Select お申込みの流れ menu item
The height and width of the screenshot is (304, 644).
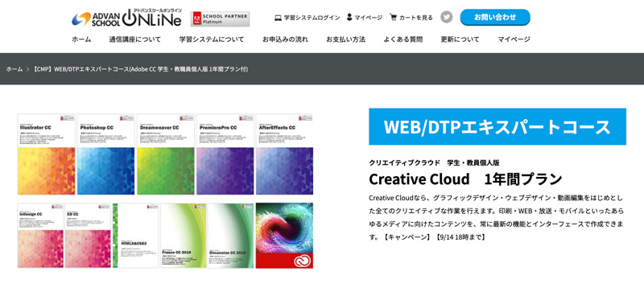(286, 39)
